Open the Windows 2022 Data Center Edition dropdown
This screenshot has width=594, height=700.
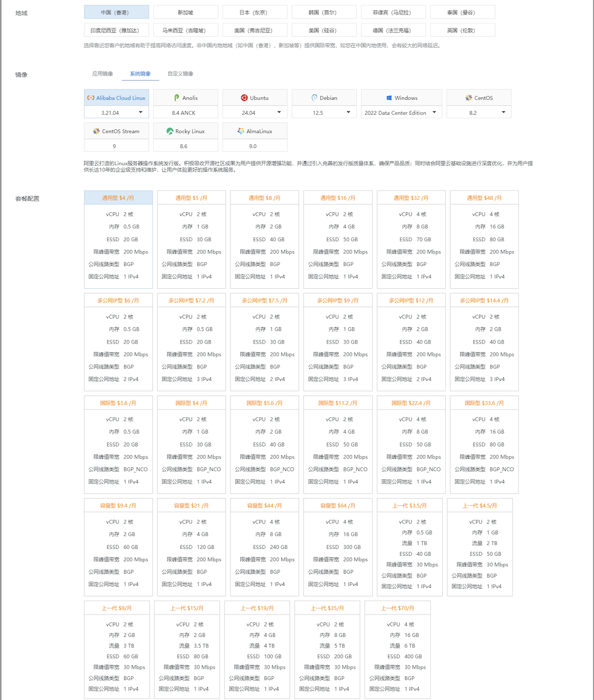(x=401, y=113)
